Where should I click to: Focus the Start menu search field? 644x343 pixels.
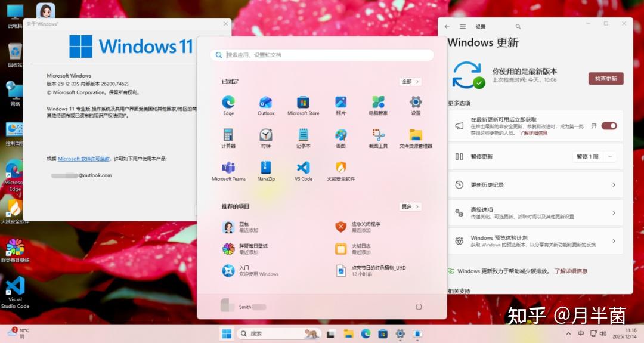coord(322,55)
